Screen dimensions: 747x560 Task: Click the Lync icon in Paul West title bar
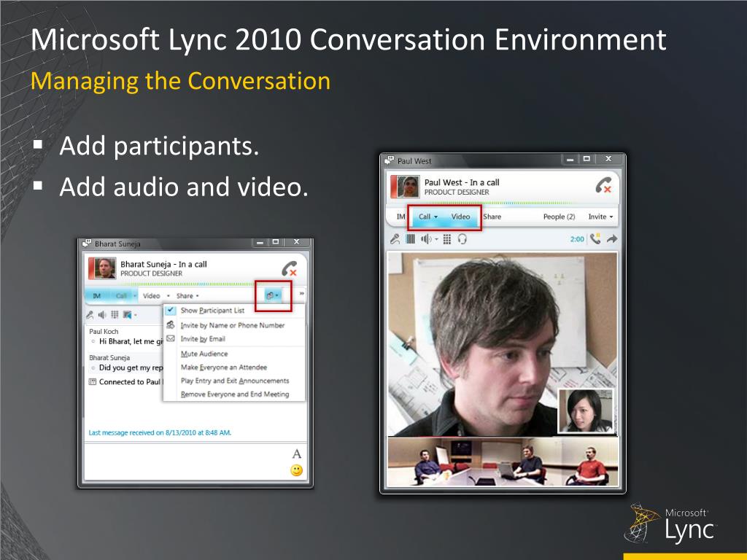tap(390, 160)
